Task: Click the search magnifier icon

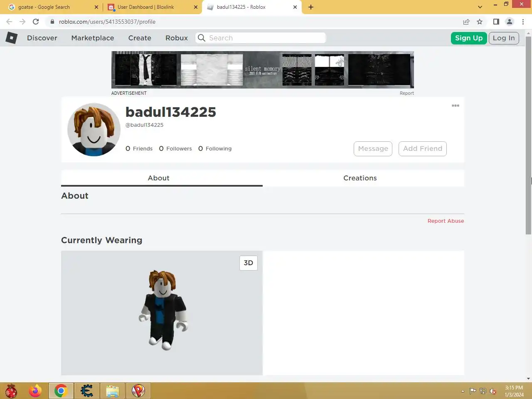Action: 202,38
